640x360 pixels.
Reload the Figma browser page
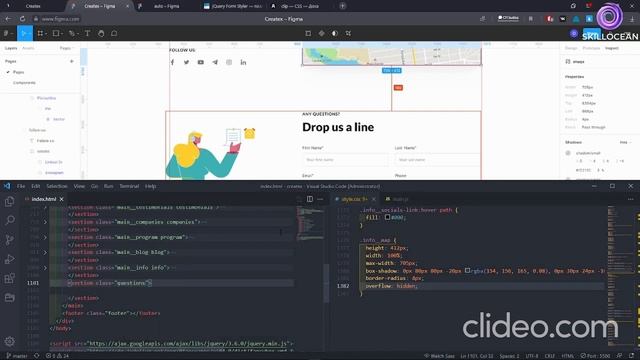[22, 19]
